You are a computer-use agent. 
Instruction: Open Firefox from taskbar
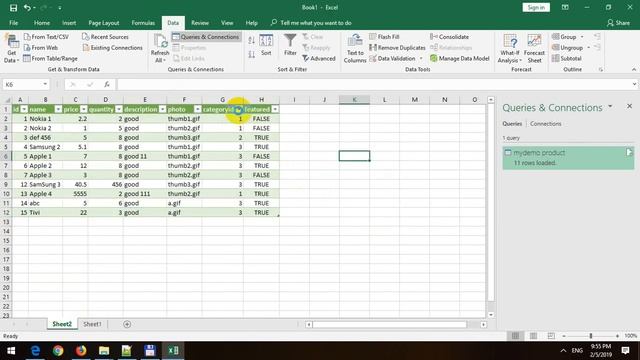pyautogui.click(x=81, y=351)
